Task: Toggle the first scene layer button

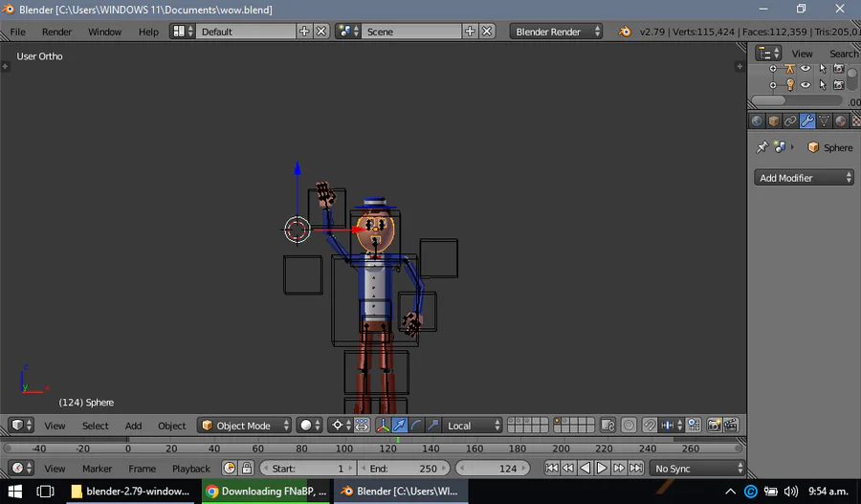Action: point(512,421)
